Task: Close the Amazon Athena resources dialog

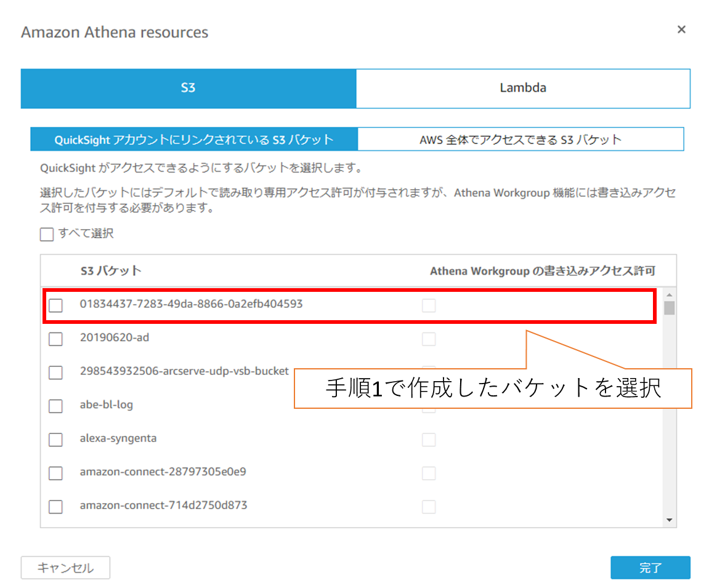Action: click(x=681, y=30)
